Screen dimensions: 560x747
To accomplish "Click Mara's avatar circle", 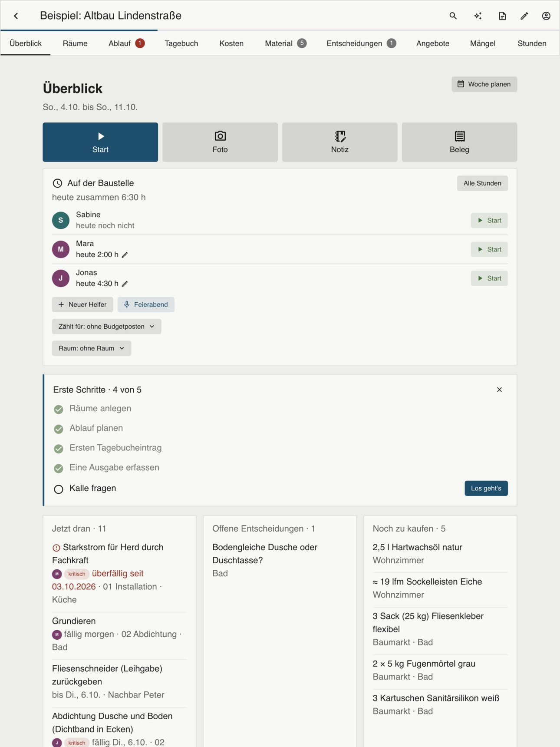I will tap(61, 249).
